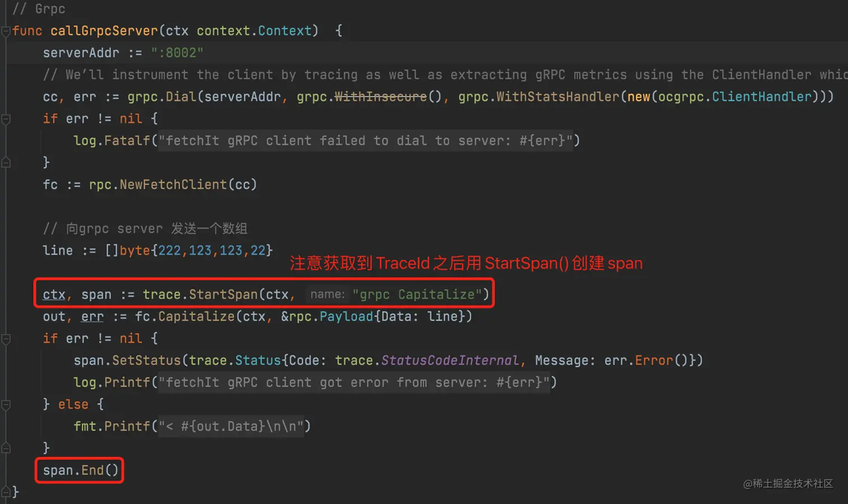Click fold-end marker under the log.Fatalf line

coord(6,163)
